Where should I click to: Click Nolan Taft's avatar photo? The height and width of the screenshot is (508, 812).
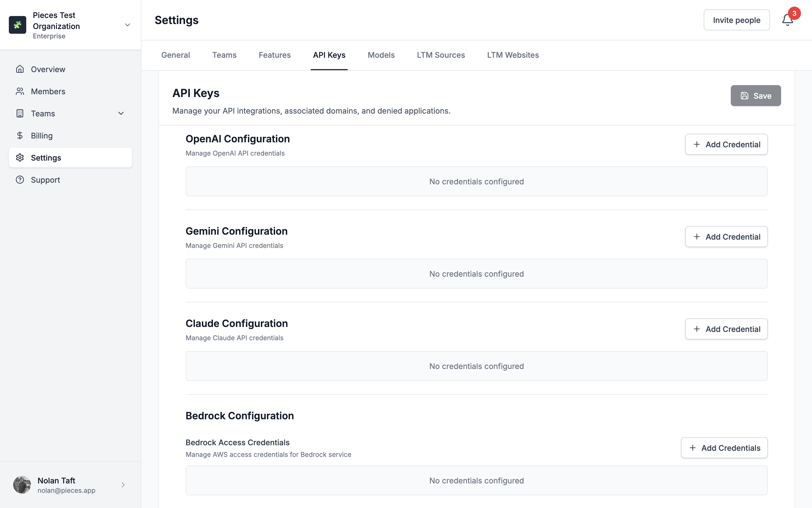(22, 485)
